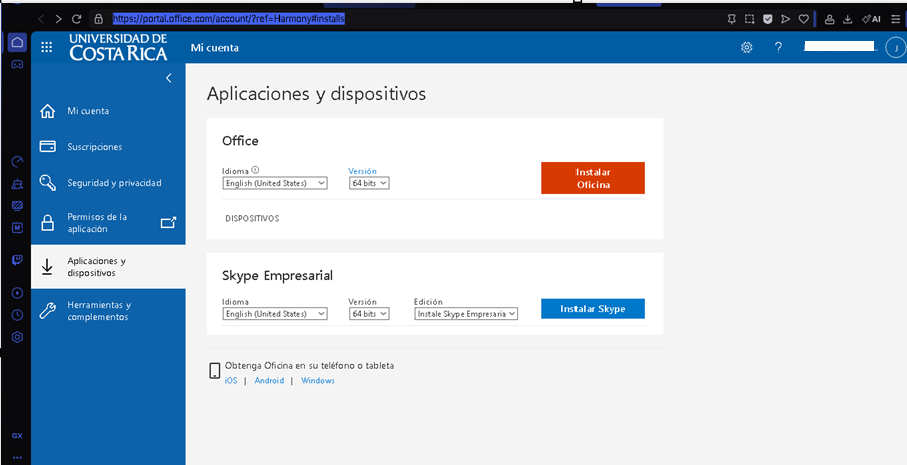The width and height of the screenshot is (907, 465).
Task: Open the AI button in browser toolbar
Action: [x=871, y=19]
